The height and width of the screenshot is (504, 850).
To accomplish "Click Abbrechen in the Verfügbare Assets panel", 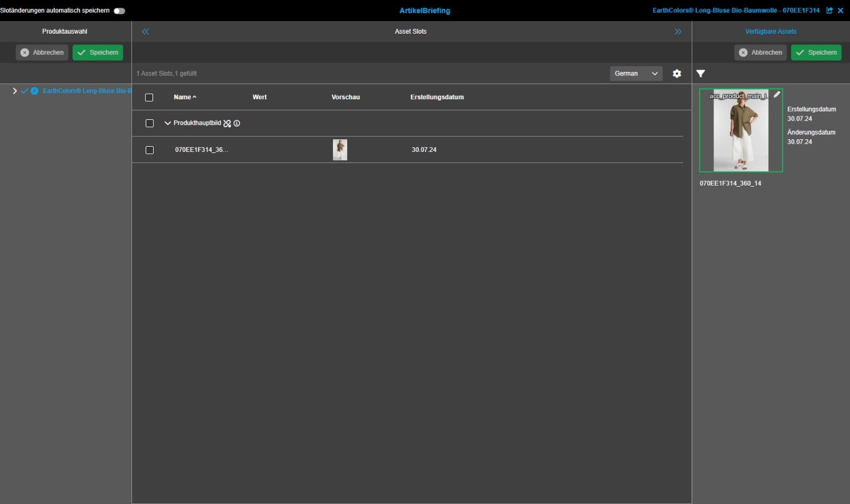I will pyautogui.click(x=760, y=53).
